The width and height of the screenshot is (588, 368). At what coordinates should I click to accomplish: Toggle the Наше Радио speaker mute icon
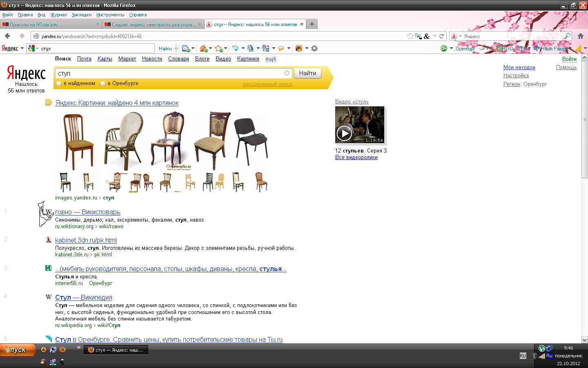coord(536,48)
